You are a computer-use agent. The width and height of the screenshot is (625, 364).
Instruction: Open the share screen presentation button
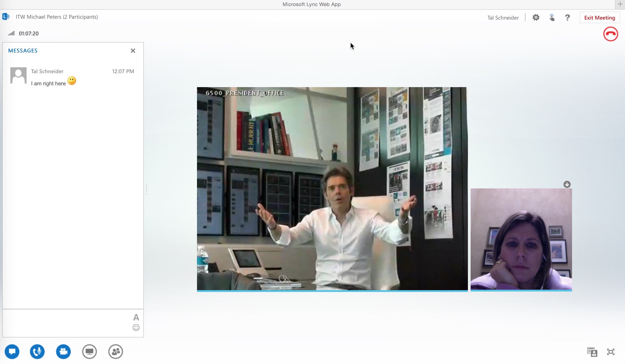coord(89,351)
